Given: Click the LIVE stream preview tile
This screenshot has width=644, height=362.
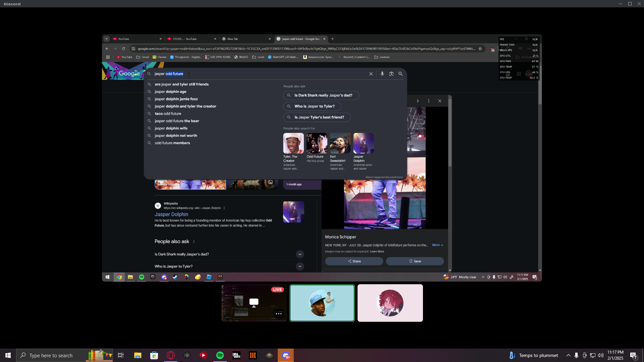Looking at the screenshot, I should [254, 303].
